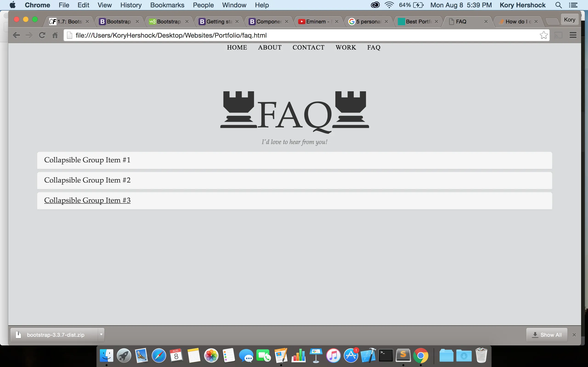Bookmark this page with the star icon
This screenshot has width=588, height=367.
pos(543,35)
